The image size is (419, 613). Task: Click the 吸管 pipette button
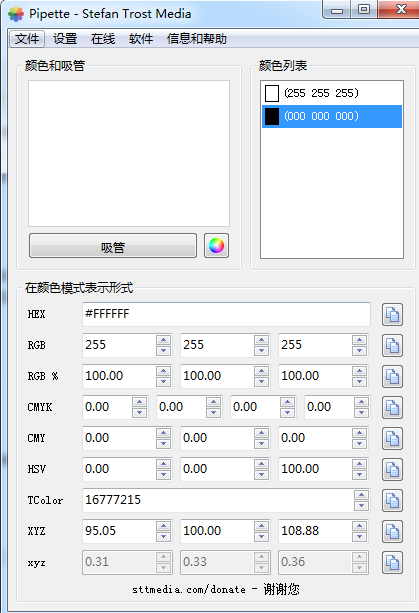[x=113, y=246]
